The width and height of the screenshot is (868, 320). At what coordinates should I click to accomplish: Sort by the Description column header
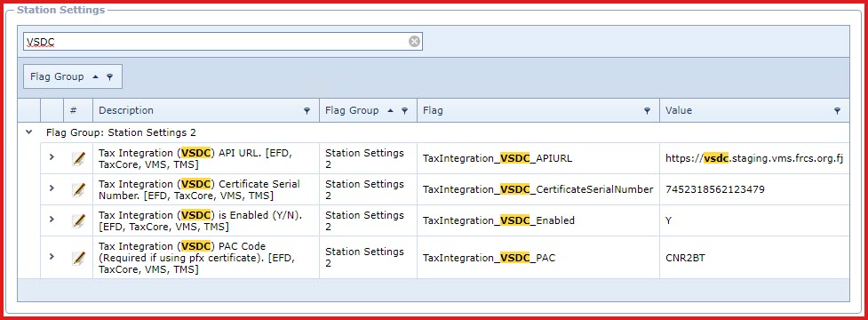tap(126, 110)
